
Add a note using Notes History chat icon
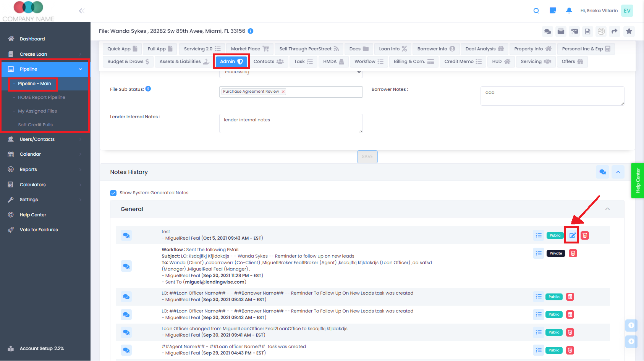coord(602,172)
